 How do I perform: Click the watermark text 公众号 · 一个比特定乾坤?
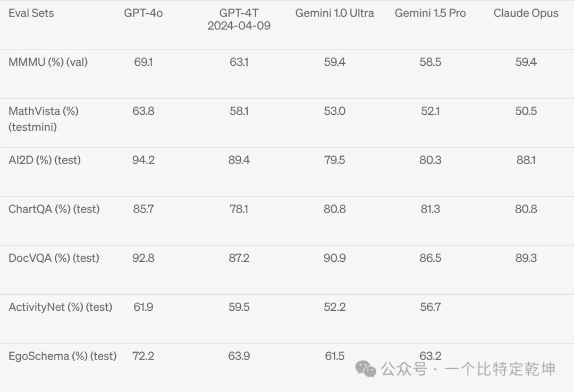(468, 369)
